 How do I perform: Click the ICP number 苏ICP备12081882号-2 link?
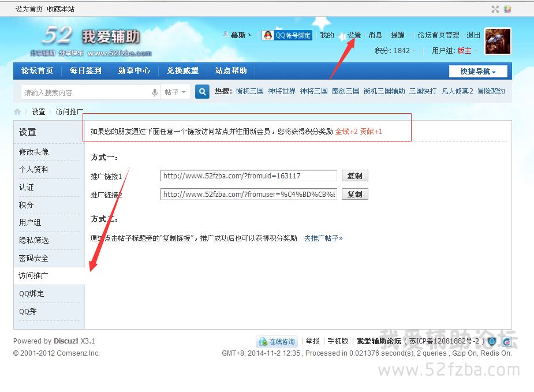tap(444, 341)
